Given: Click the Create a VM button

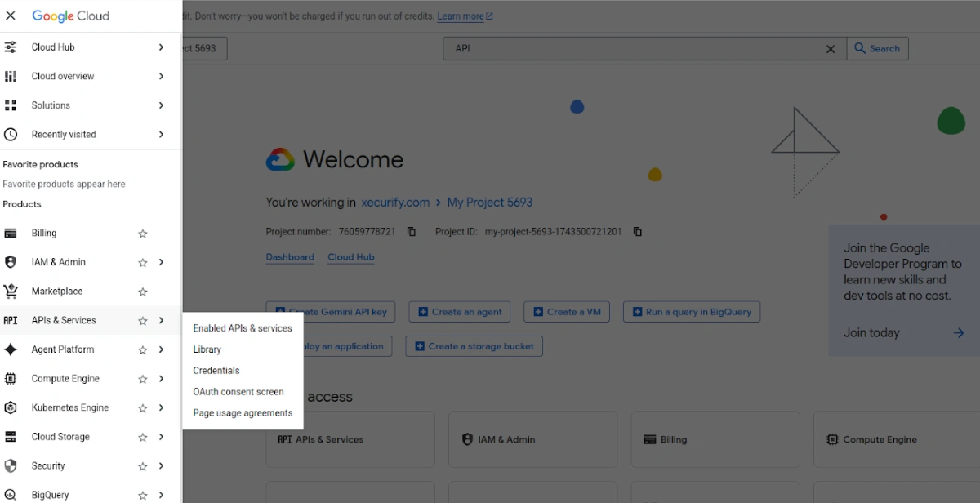Looking at the screenshot, I should point(568,312).
